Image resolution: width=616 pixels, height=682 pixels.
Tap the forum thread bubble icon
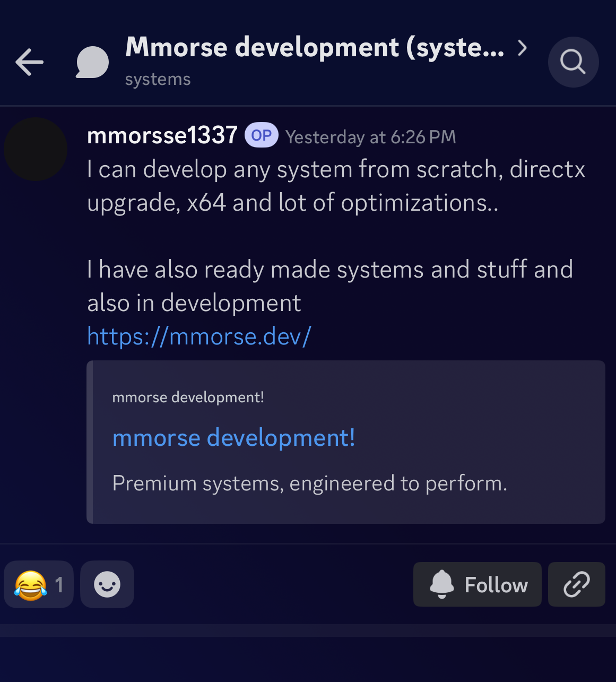point(92,63)
